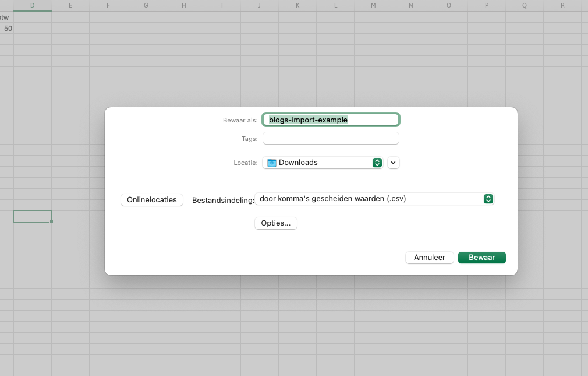Click the Annuleer button

coord(430,258)
